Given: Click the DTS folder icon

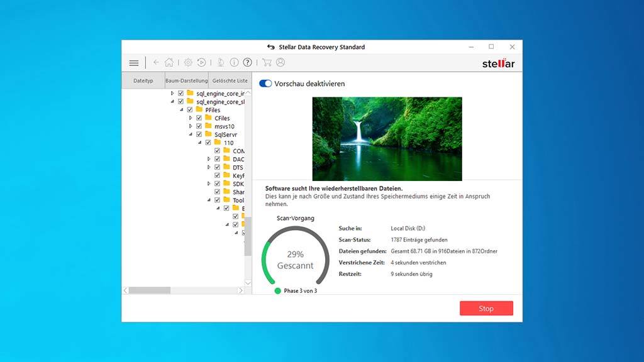Looking at the screenshot, I should tap(226, 167).
